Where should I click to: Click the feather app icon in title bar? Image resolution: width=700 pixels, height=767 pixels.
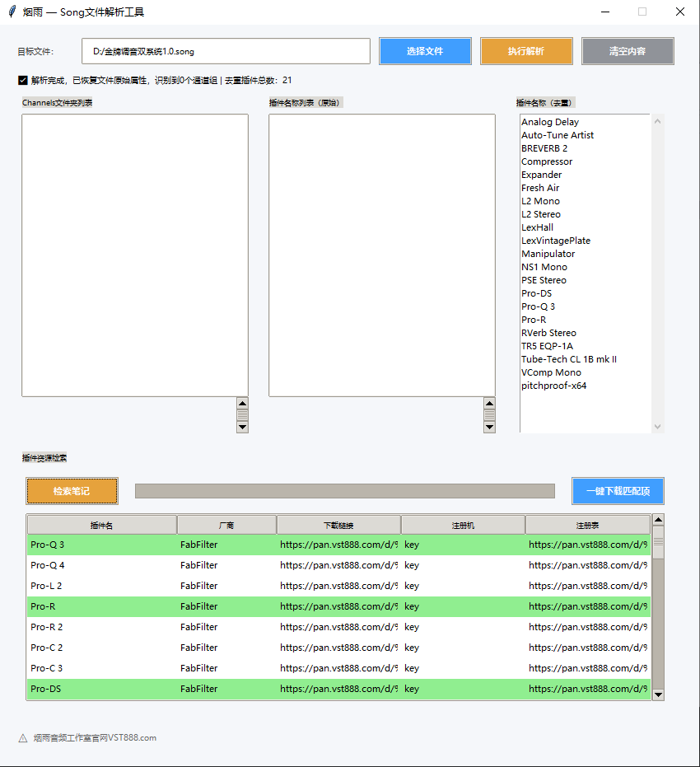coord(12,12)
